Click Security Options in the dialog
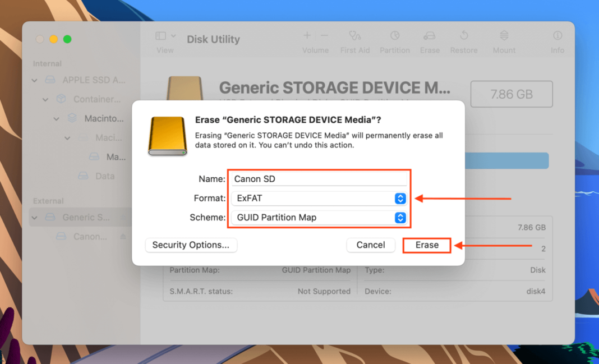The width and height of the screenshot is (599, 364). click(x=191, y=245)
